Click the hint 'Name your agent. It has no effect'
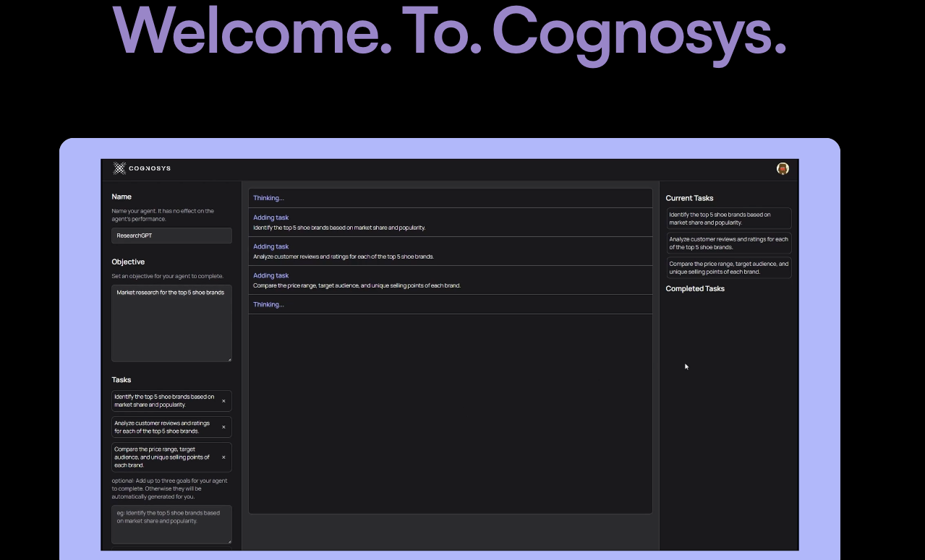The image size is (925, 560). tap(163, 215)
